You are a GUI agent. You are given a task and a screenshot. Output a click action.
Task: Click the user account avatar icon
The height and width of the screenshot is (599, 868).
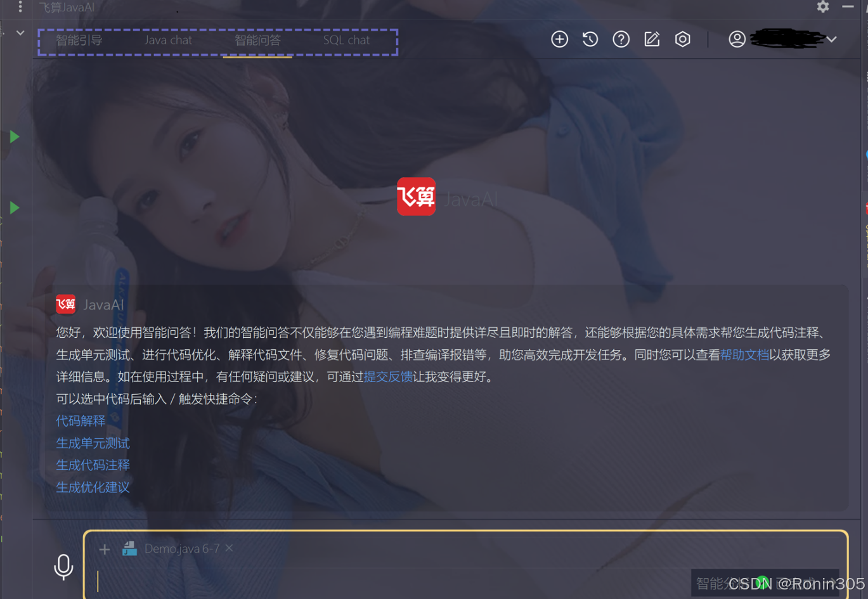[x=737, y=39]
